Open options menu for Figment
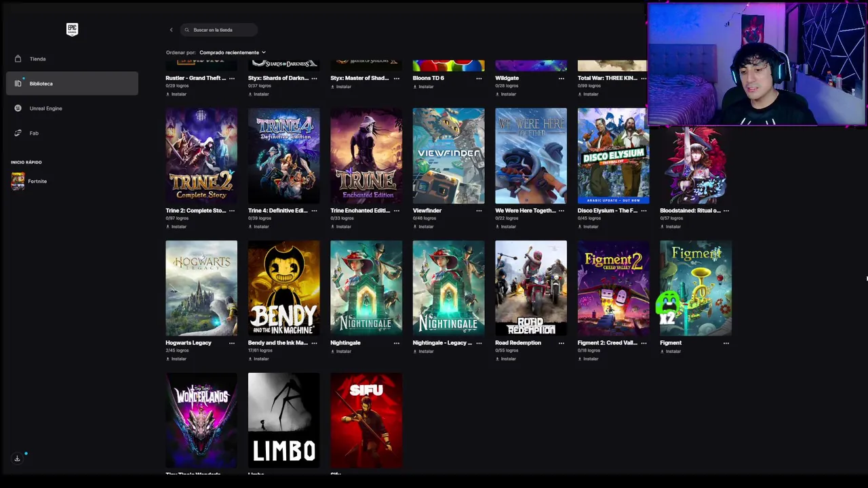Viewport: 868px width, 488px height. point(726,342)
